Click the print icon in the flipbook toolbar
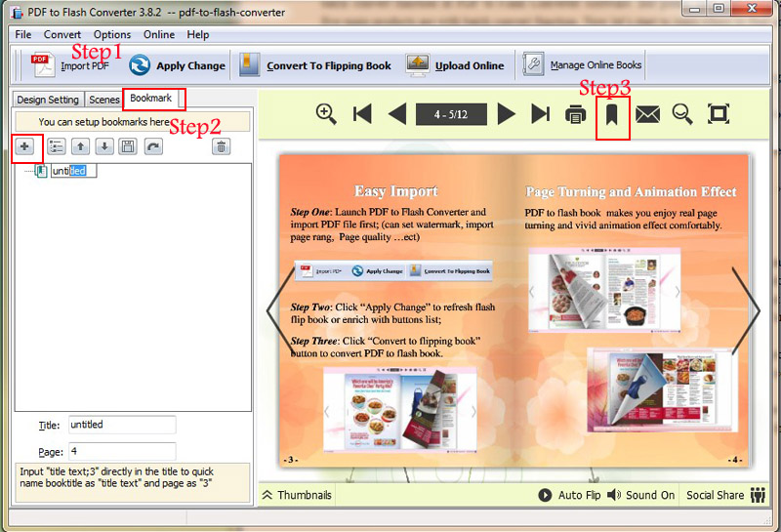The height and width of the screenshot is (532, 781). click(x=575, y=114)
